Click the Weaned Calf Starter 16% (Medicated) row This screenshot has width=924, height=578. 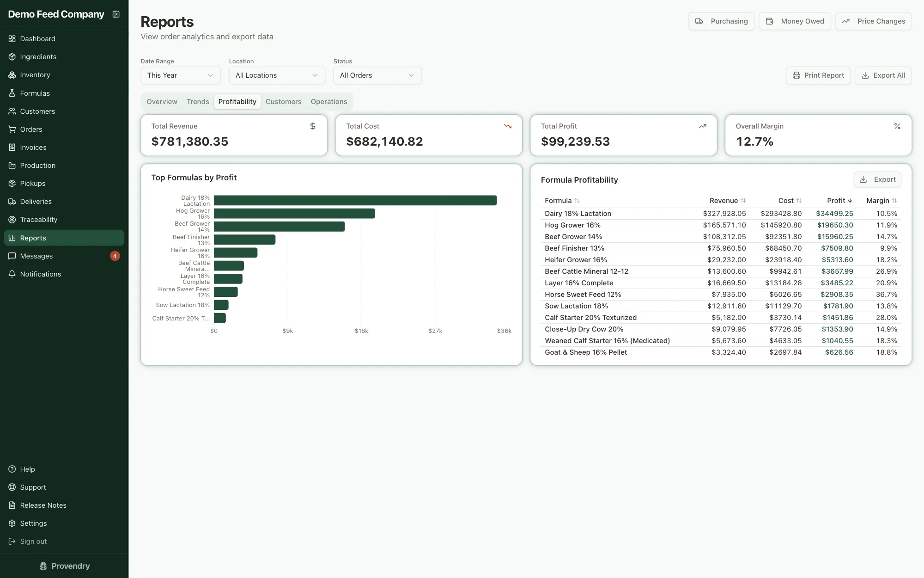click(721, 341)
